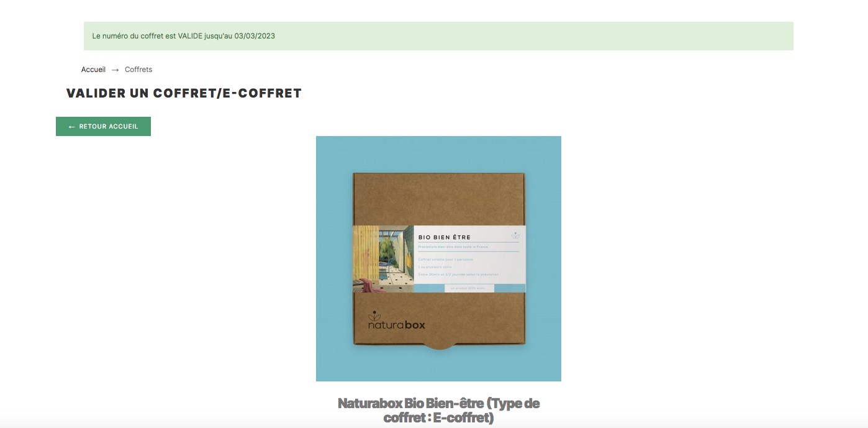Click the spa illustration on the box sleeve

(x=383, y=258)
